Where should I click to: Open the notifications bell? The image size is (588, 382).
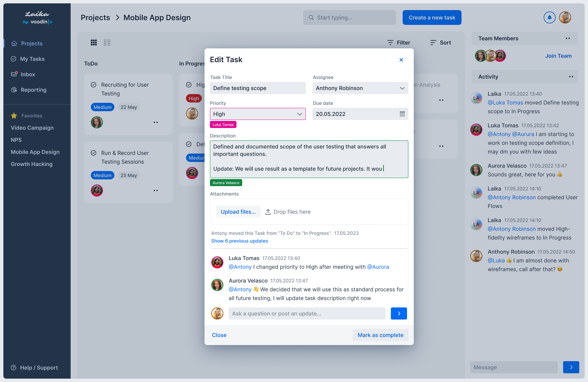coord(549,17)
